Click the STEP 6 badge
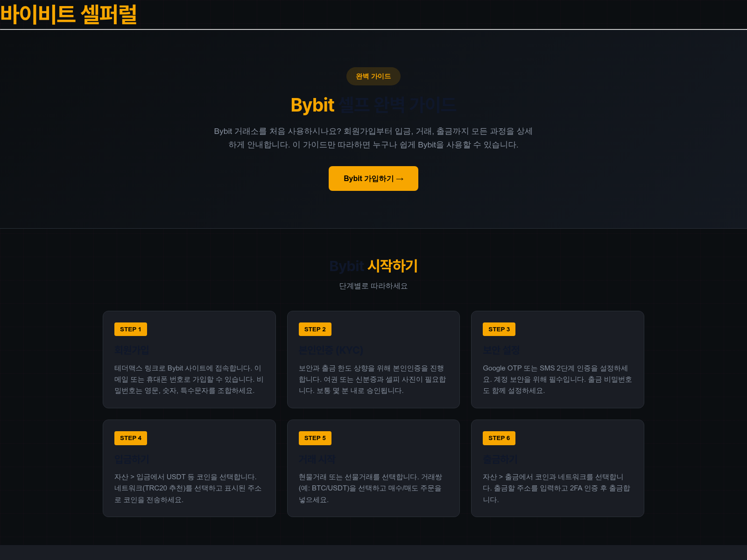 pos(499,438)
